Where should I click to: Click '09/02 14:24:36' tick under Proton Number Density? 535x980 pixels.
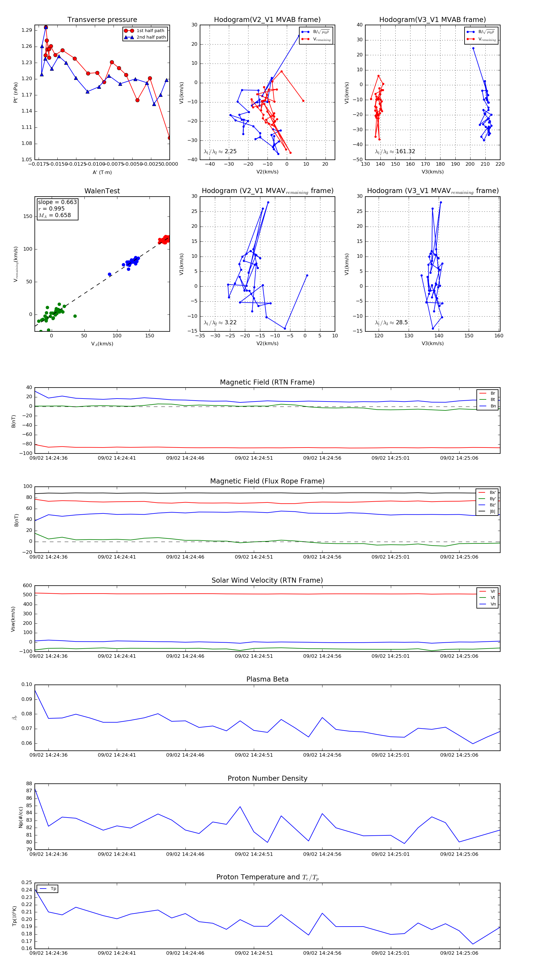coord(48,854)
